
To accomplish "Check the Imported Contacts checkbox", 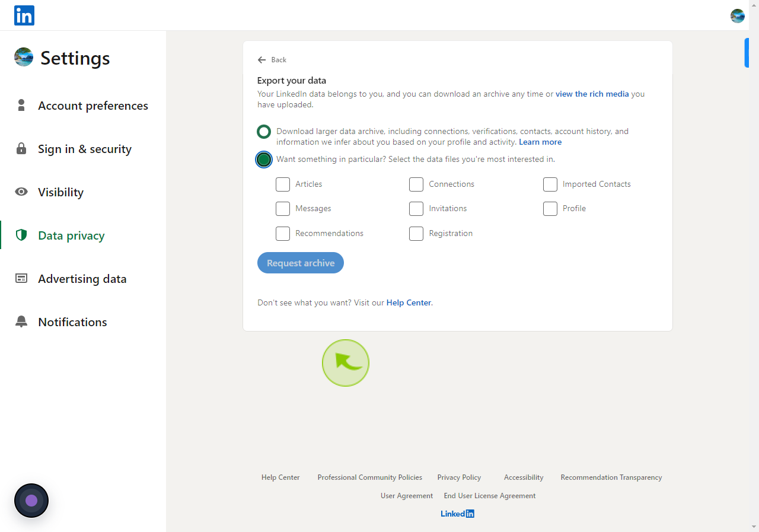I will coord(550,184).
